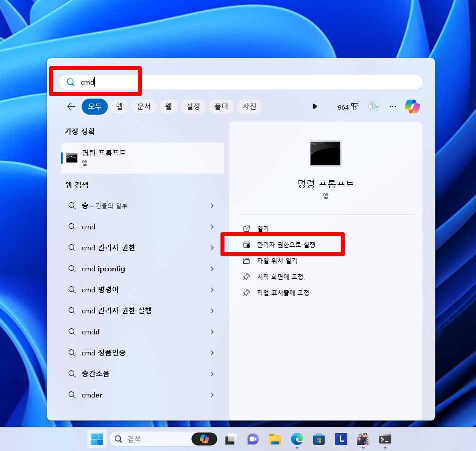Screen dimensions: 476x451
Task: Choose 열기 to open command prompt
Action: pyautogui.click(x=263, y=229)
